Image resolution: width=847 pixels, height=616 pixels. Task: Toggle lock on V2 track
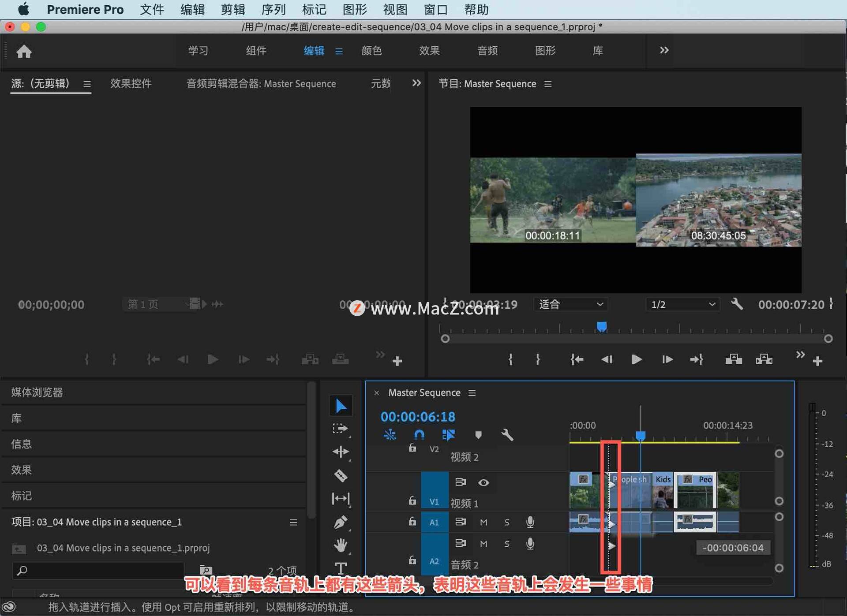coord(412,448)
